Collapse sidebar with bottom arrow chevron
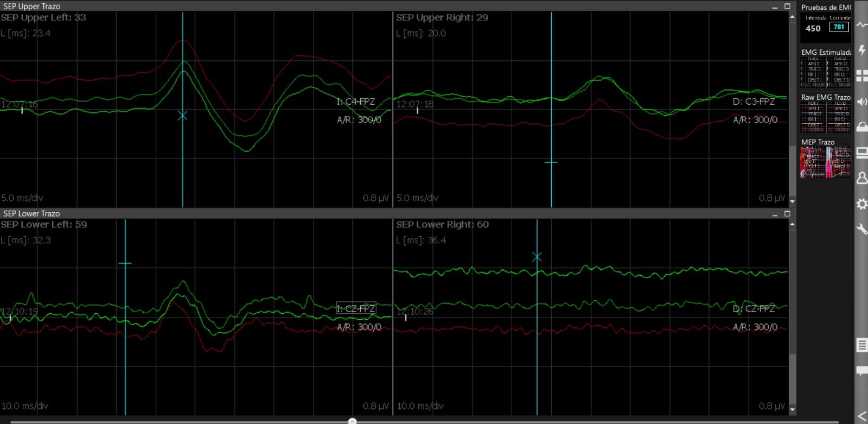 point(861,416)
